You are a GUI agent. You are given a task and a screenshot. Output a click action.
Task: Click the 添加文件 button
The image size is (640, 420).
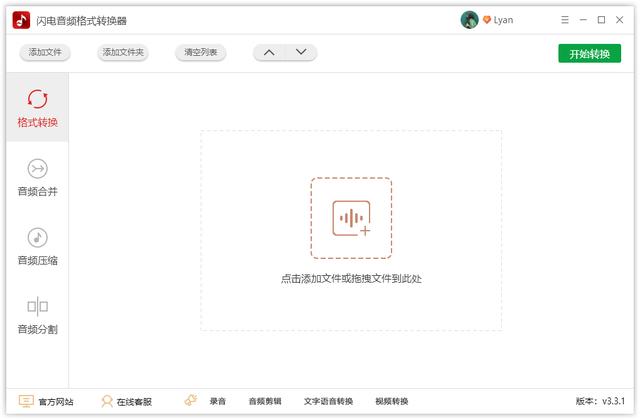45,52
